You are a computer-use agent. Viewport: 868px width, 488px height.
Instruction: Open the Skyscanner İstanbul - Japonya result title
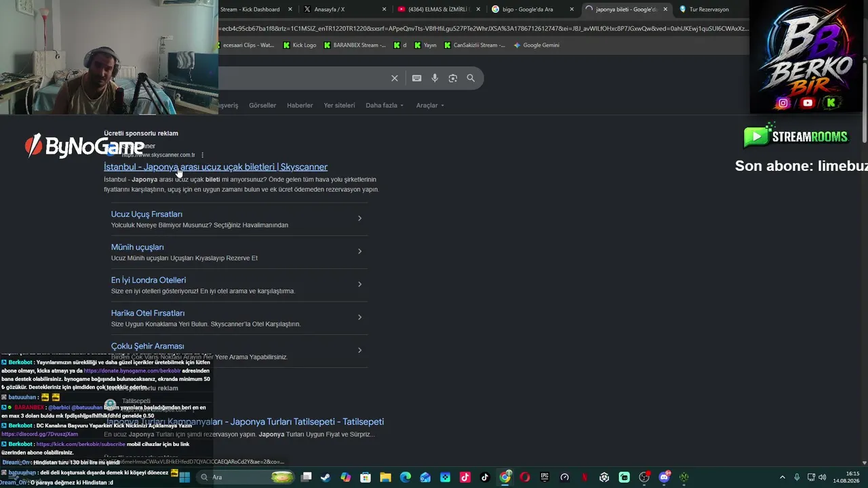[216, 167]
